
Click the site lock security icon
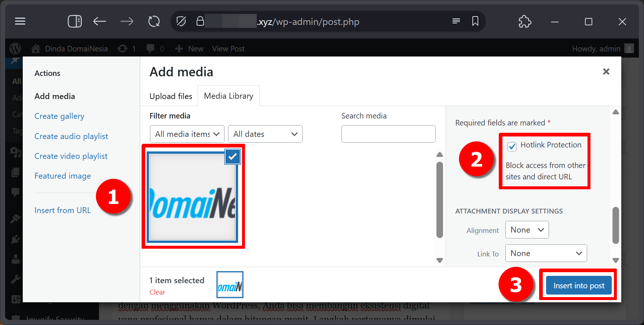(200, 21)
